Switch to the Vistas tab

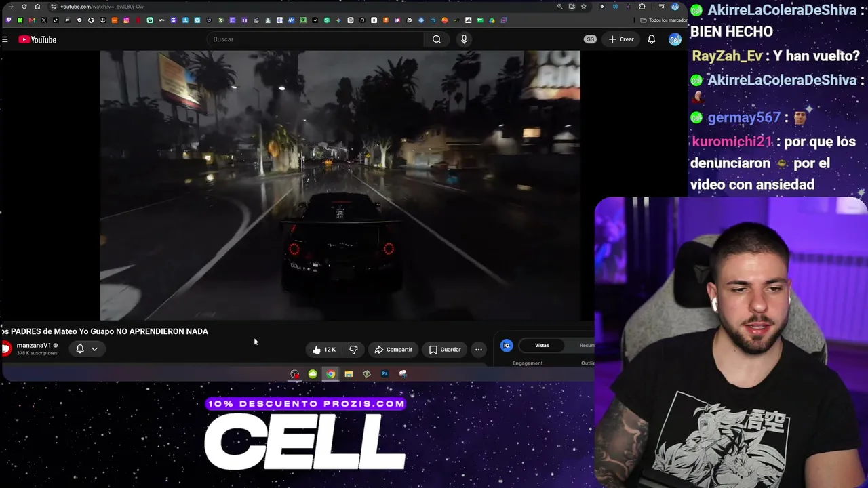[542, 346]
